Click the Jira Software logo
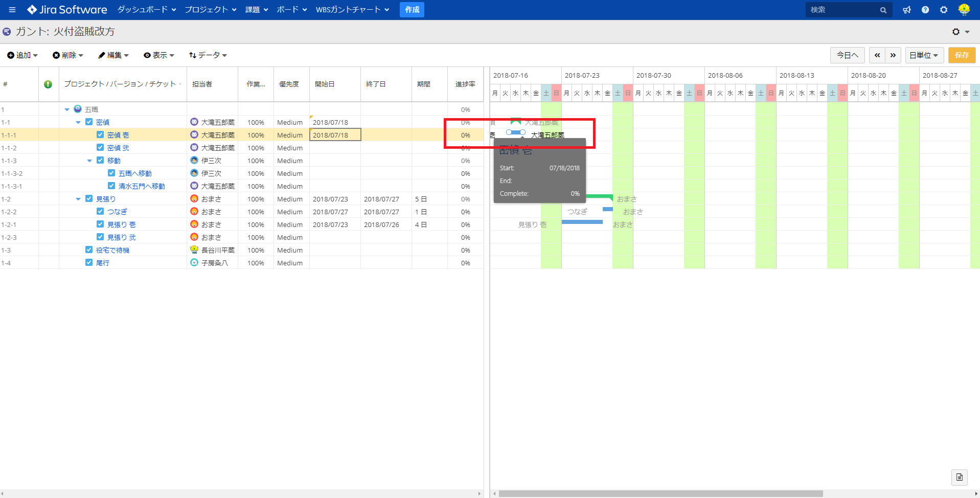The width and height of the screenshot is (980, 498). click(67, 10)
